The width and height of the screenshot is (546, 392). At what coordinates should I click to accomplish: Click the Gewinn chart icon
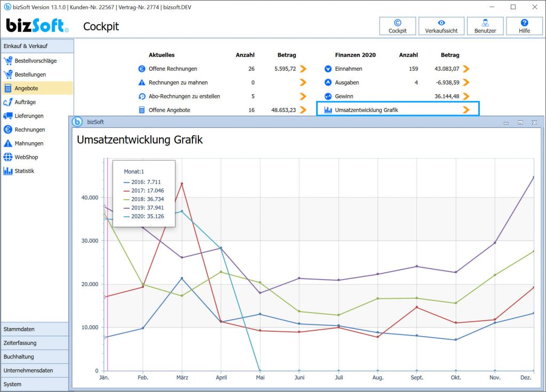pos(328,96)
